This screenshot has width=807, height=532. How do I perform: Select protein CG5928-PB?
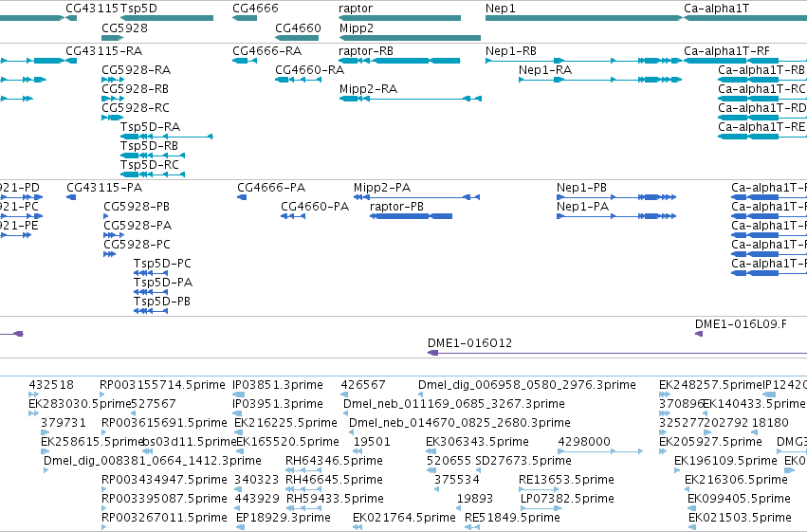pyautogui.click(x=137, y=207)
